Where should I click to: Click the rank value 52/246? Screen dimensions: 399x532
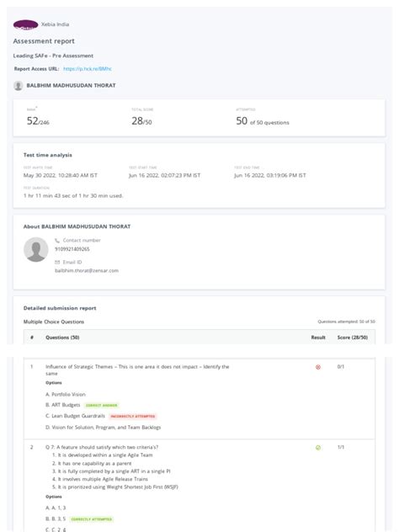pos(38,120)
